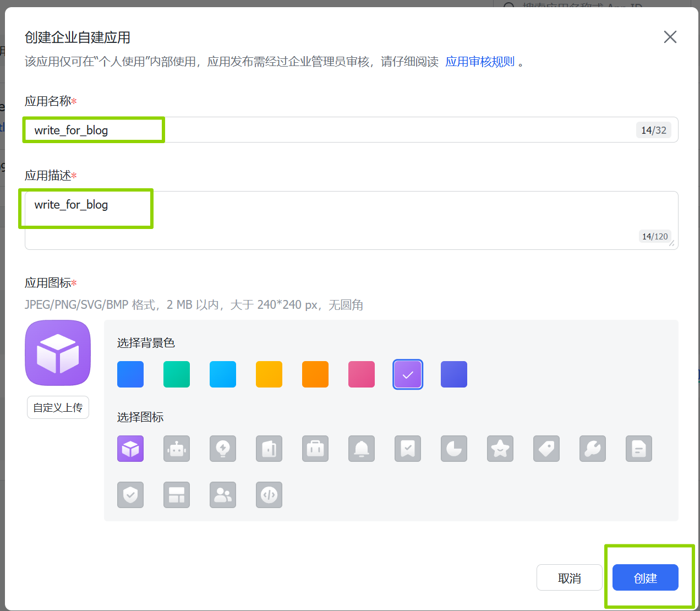
Task: Pick the pink background color
Action: pyautogui.click(x=362, y=374)
